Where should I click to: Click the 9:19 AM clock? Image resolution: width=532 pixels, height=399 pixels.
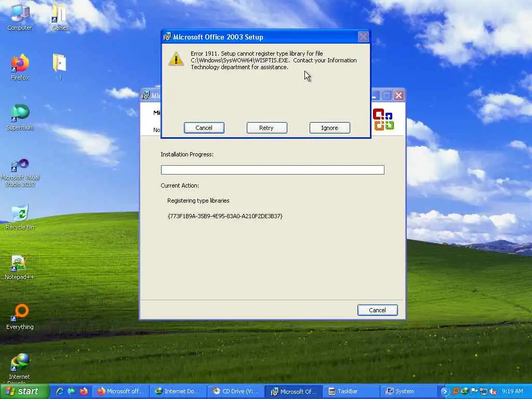[512, 392]
